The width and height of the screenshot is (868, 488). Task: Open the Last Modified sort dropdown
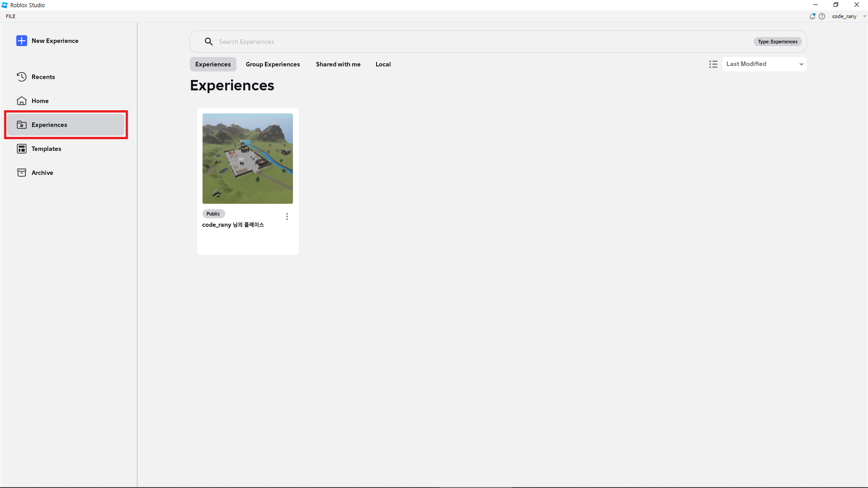[764, 64]
